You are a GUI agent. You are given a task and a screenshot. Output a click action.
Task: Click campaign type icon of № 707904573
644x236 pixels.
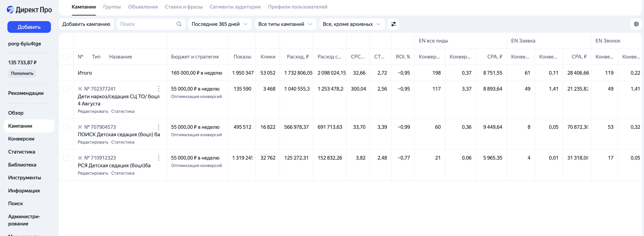tap(80, 127)
